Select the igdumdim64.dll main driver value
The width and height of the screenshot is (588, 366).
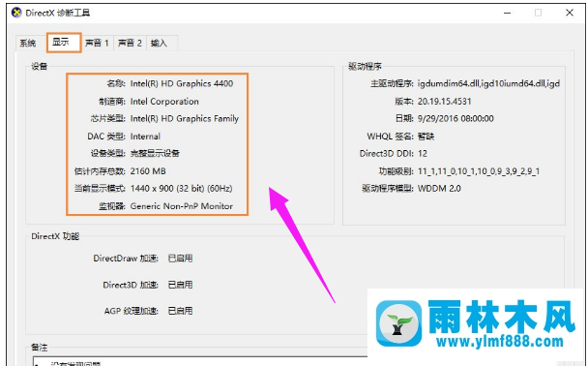click(x=488, y=83)
